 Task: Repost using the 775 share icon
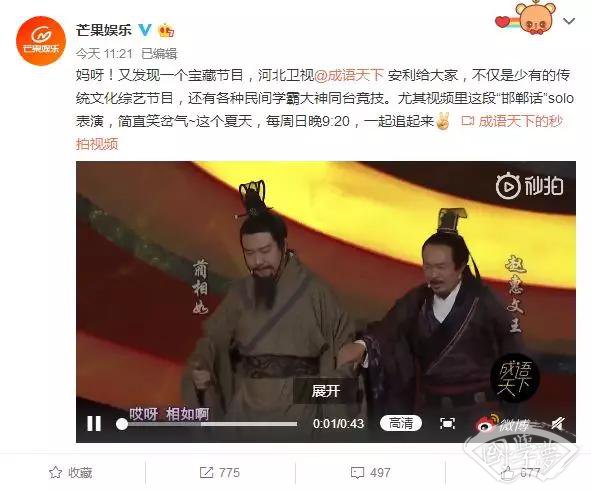[220, 473]
